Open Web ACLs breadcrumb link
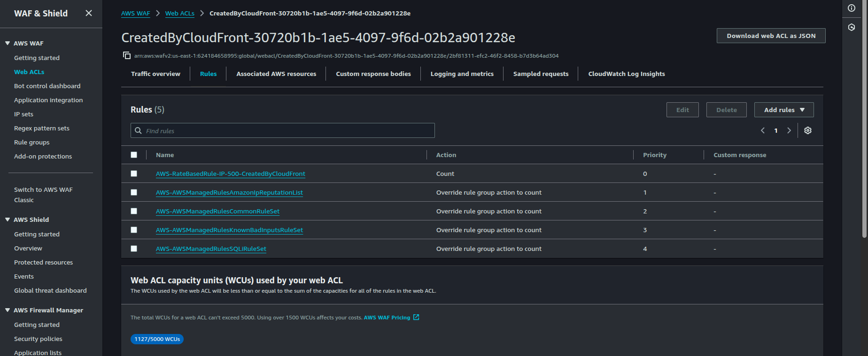The height and width of the screenshot is (356, 868). click(180, 13)
